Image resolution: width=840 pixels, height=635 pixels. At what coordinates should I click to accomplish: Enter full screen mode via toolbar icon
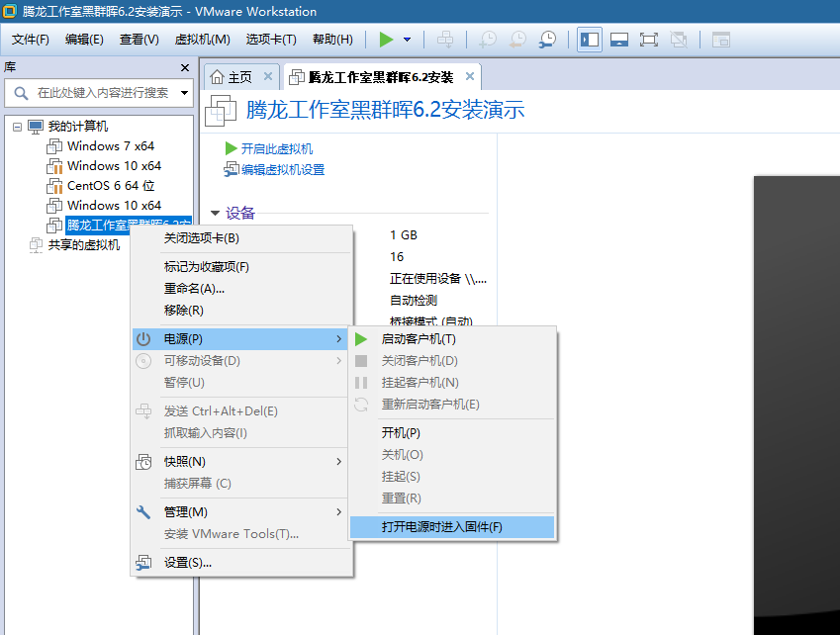(x=650, y=40)
